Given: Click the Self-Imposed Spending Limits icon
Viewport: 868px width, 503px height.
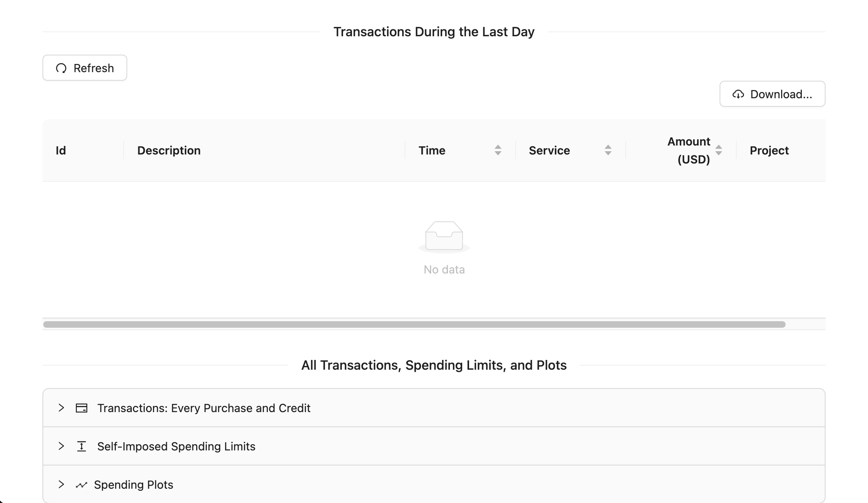Looking at the screenshot, I should pos(82,446).
